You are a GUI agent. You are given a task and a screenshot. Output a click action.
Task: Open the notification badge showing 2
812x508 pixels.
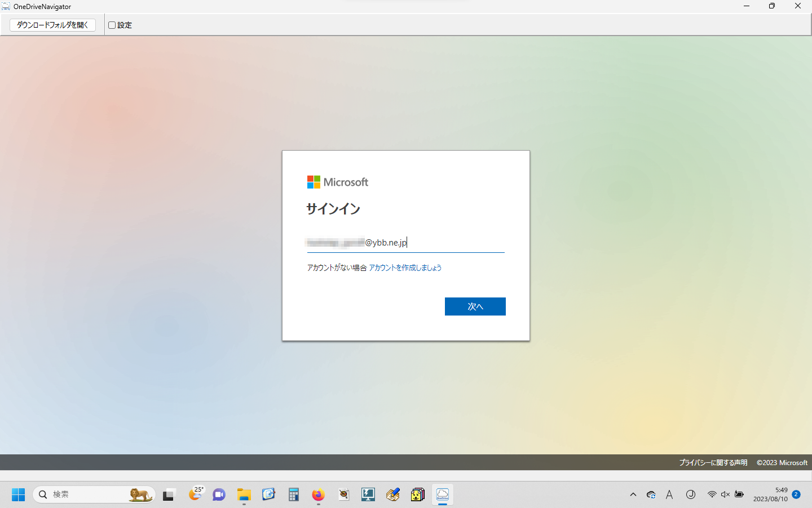(796, 494)
